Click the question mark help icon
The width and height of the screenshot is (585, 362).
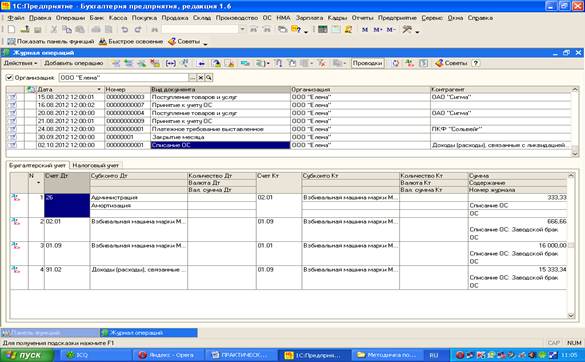[476, 63]
